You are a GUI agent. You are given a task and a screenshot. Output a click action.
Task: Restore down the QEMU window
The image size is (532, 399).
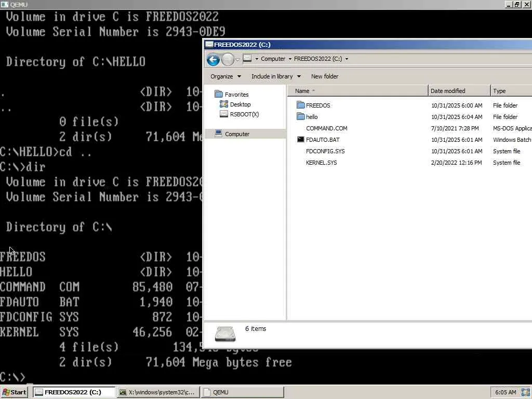[517, 4]
